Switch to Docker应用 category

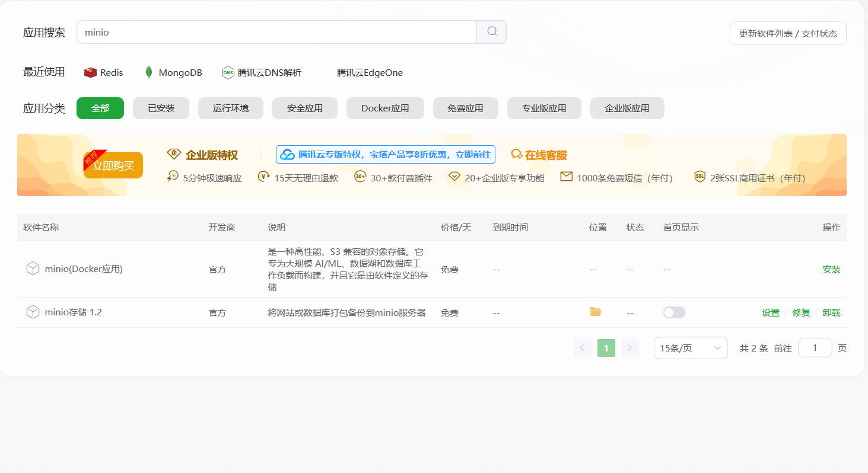385,108
